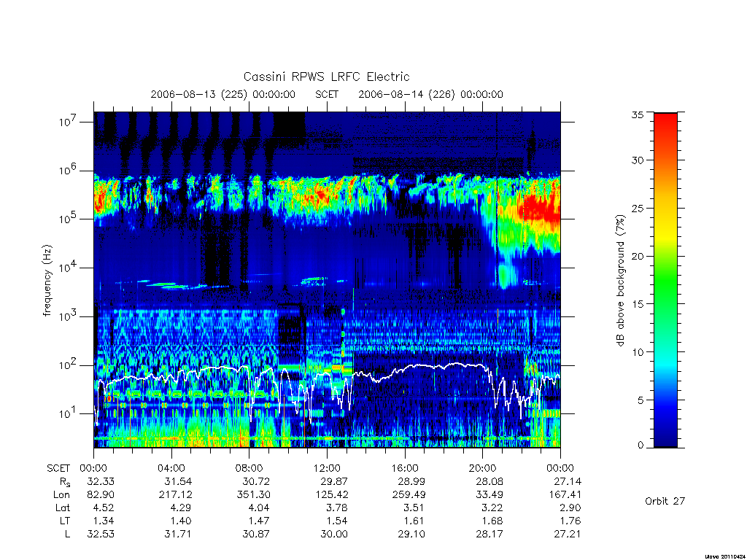Click L value '28.17'
The width and height of the screenshot is (747, 560).
tap(489, 534)
